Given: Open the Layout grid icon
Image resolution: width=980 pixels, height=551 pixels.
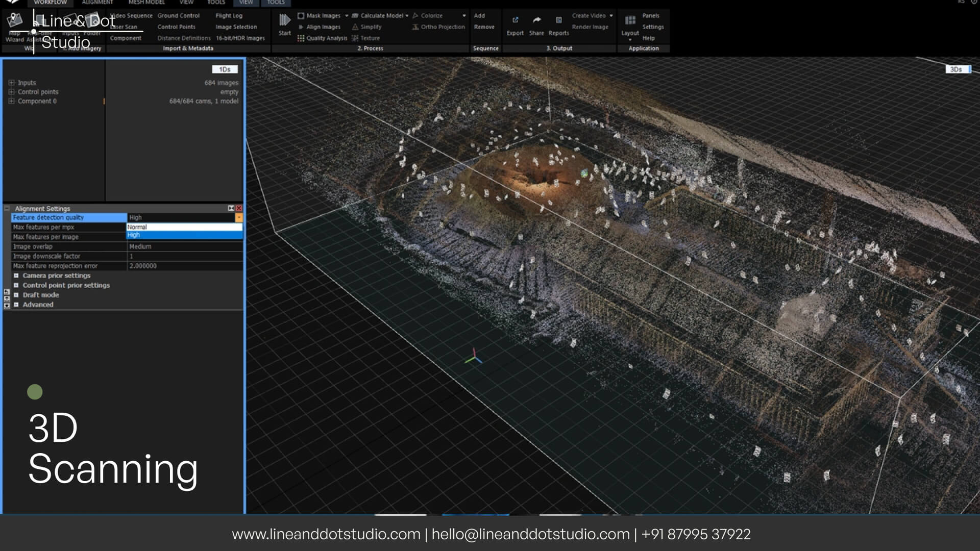Looking at the screenshot, I should click(x=630, y=20).
